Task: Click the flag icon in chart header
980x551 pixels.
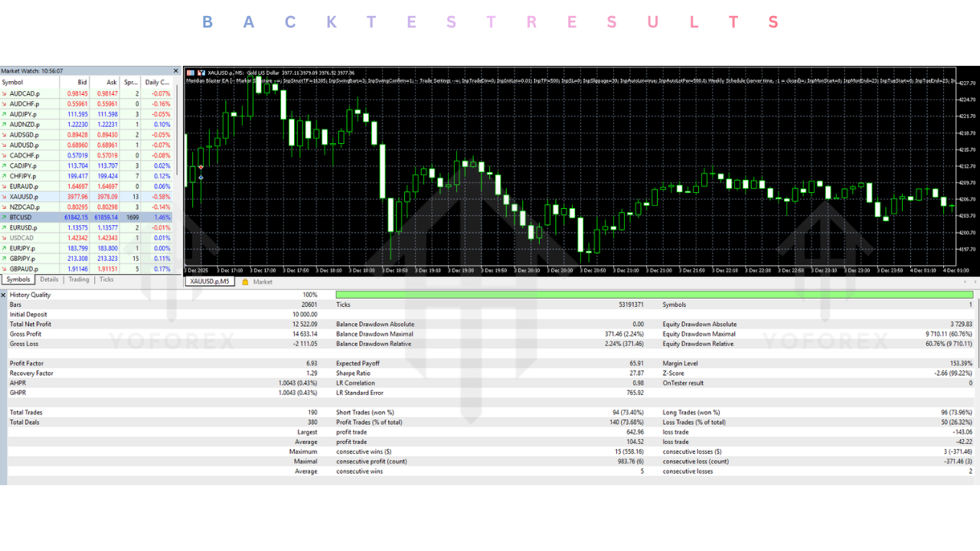Action: pyautogui.click(x=191, y=73)
